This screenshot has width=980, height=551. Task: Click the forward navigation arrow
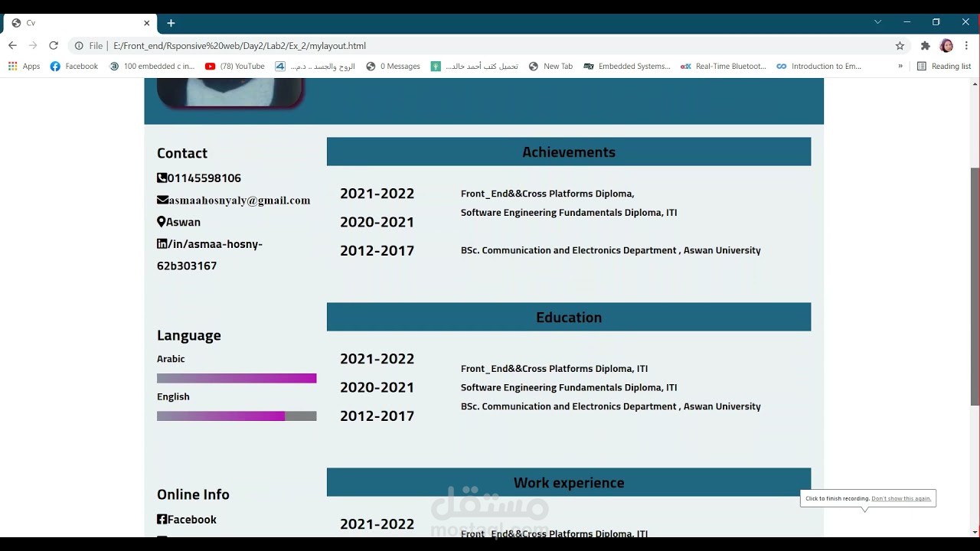[x=33, y=46]
